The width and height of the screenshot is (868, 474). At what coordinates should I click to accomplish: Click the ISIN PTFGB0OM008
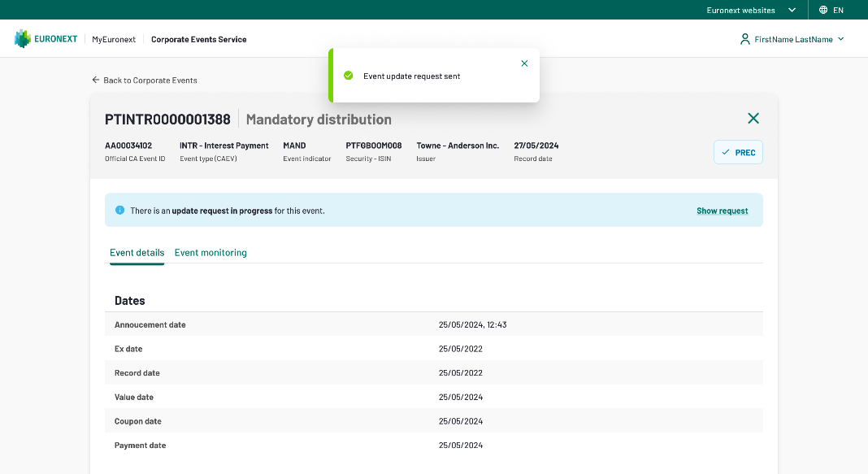tap(374, 146)
